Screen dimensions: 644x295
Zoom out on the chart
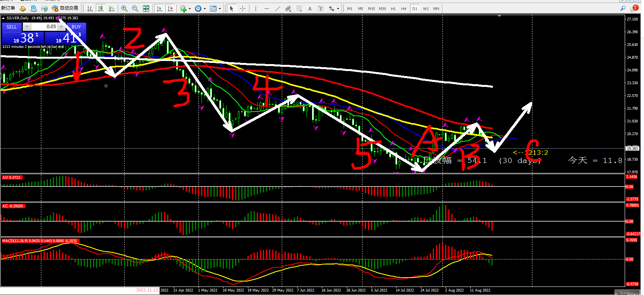(135, 8)
